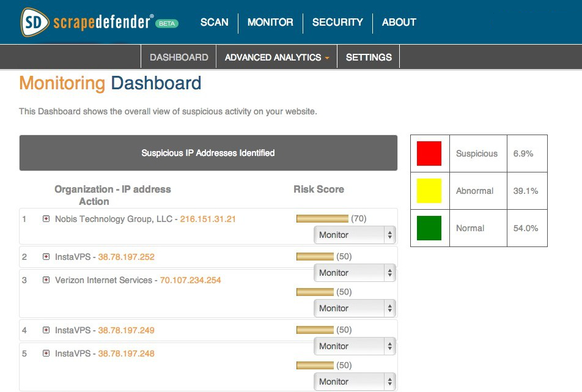Open the ABOUT menu item

click(x=399, y=22)
